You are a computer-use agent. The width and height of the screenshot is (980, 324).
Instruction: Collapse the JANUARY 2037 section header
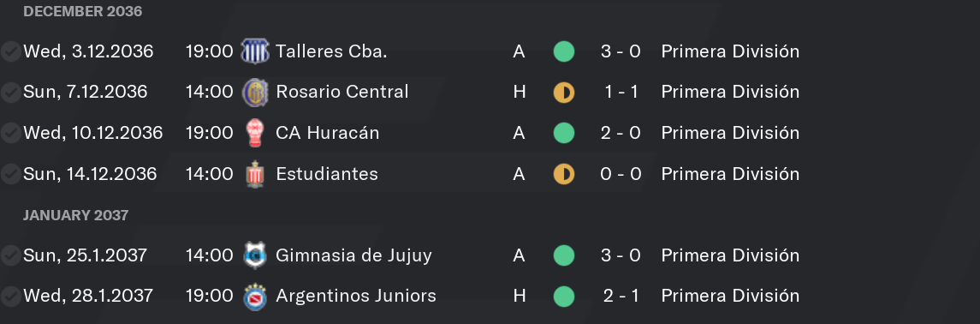[x=75, y=215]
